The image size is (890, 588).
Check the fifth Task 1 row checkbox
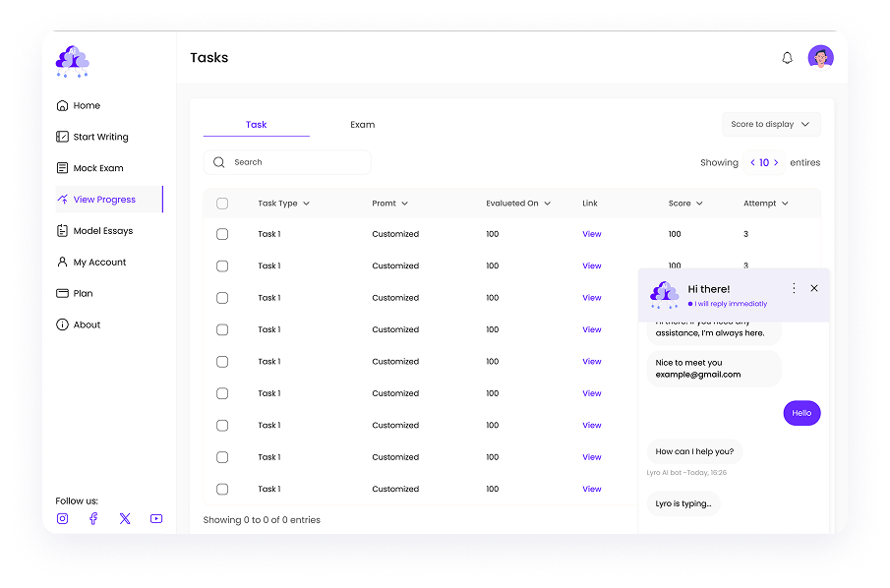pos(222,362)
